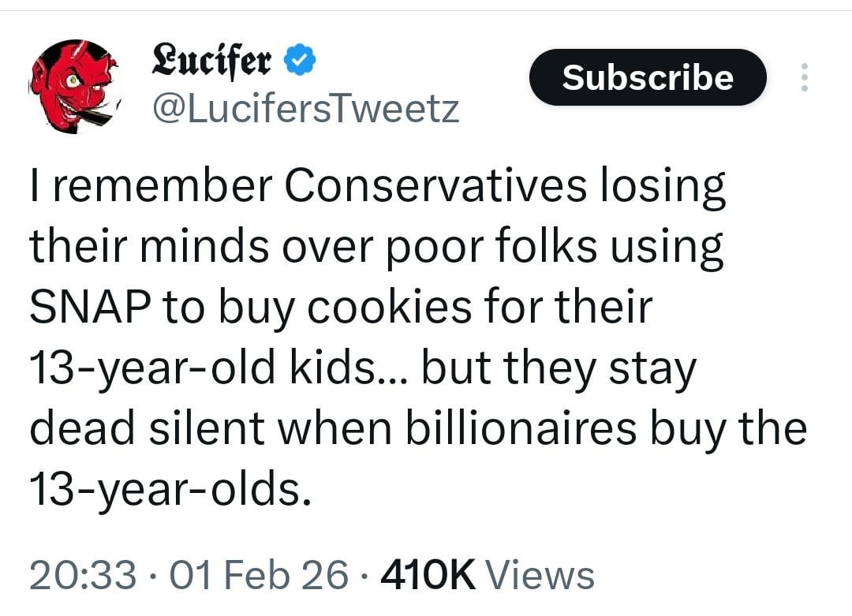Image resolution: width=852 pixels, height=616 pixels.
Task: Click the Views label beside 410K
Action: tap(540, 574)
